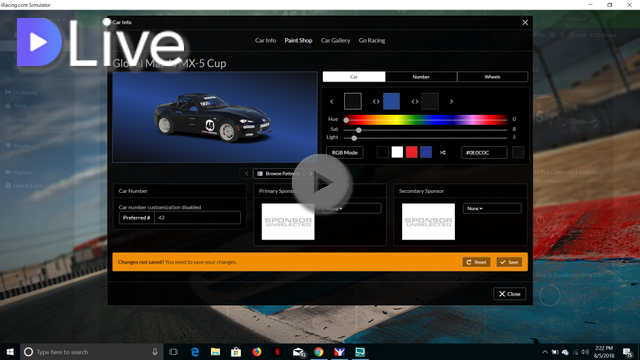Switch to Paint Shop tab
This screenshot has width=640, height=360.
[x=298, y=40]
